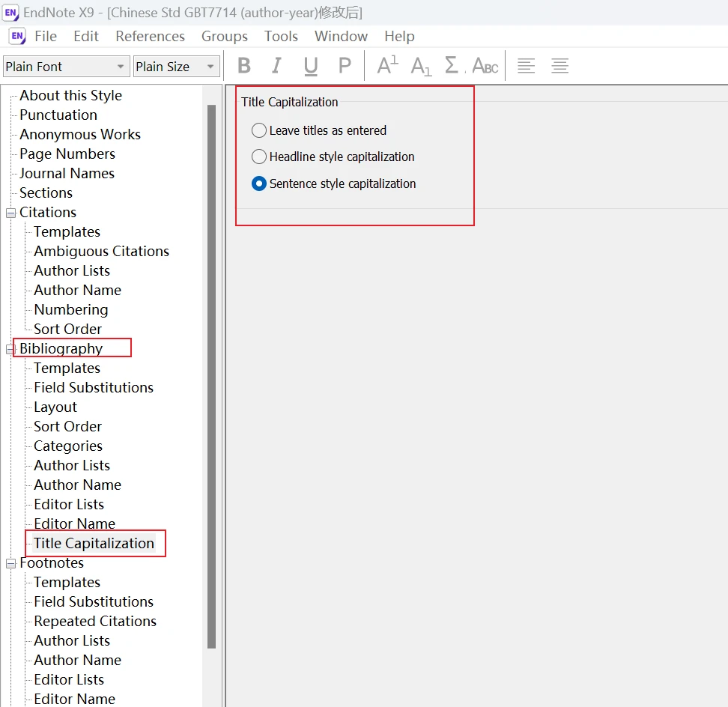Open the Plain Font dropdown
The height and width of the screenshot is (707, 728).
pos(67,67)
